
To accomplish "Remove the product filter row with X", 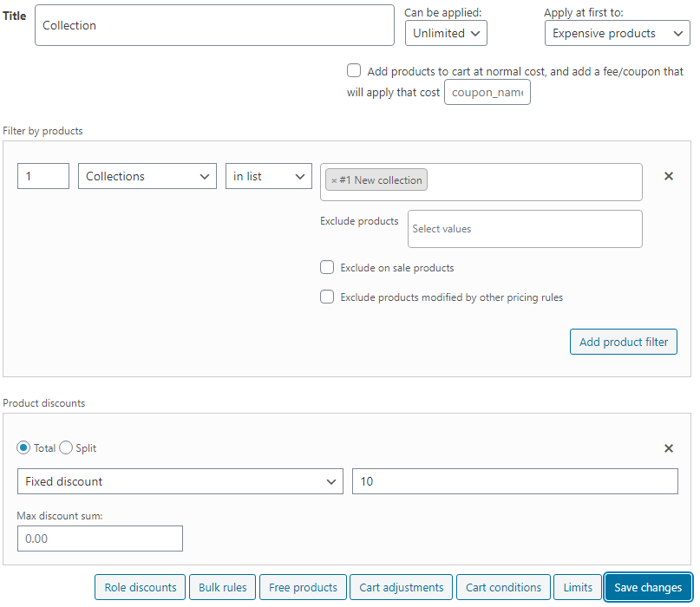I will tap(668, 176).
